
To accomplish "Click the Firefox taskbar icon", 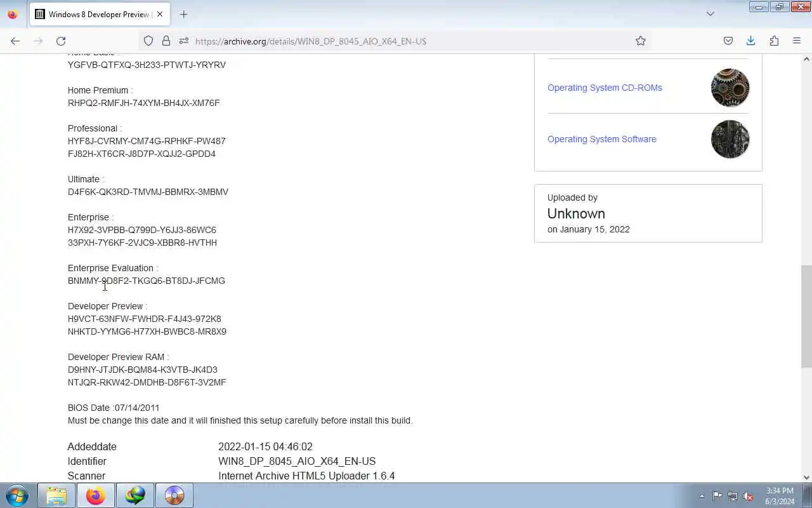I will click(x=96, y=495).
